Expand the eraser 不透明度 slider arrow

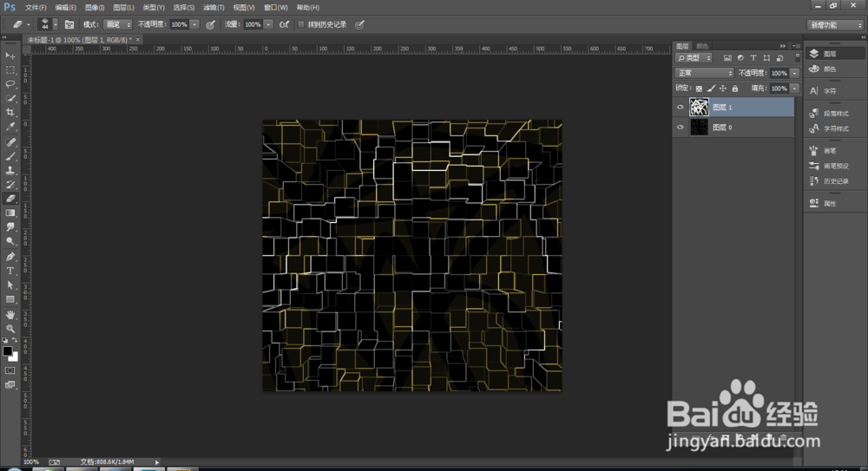point(194,24)
